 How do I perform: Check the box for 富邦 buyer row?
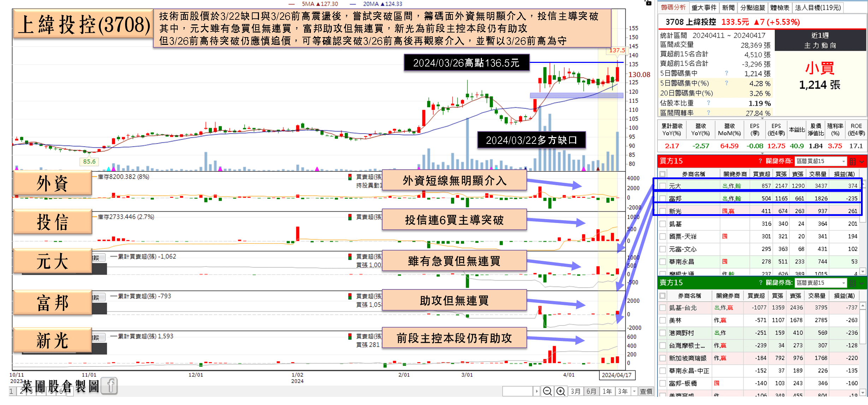663,199
